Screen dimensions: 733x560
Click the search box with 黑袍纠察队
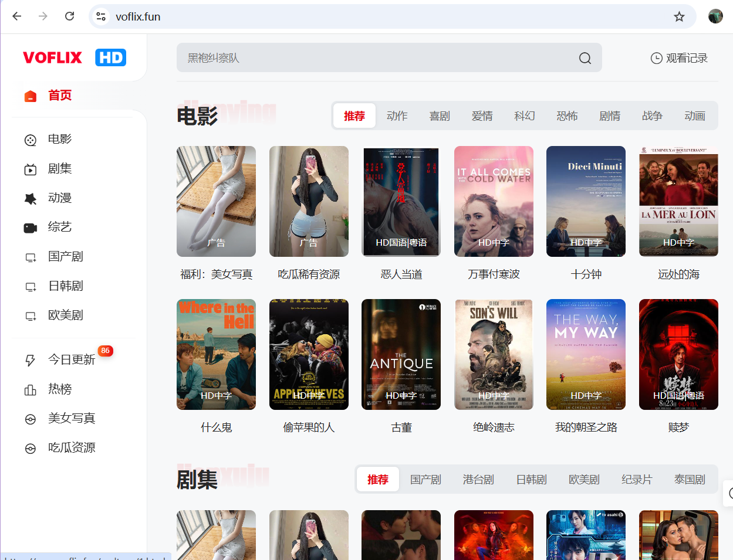point(389,57)
